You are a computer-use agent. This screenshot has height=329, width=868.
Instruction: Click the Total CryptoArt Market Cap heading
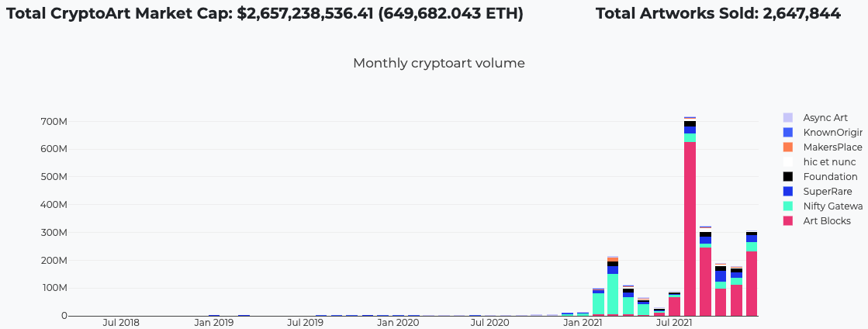coord(265,14)
